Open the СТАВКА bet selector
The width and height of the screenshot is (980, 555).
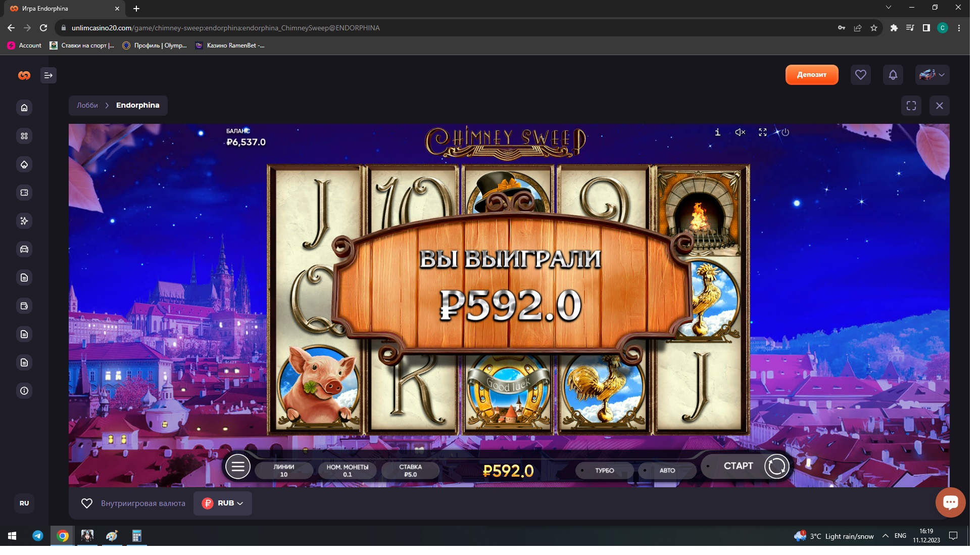[x=410, y=471]
